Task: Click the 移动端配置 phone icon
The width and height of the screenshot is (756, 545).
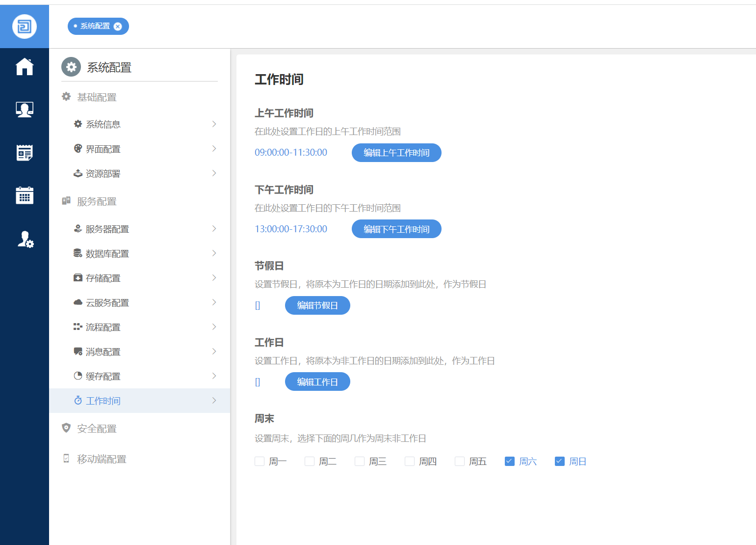Action: (66, 459)
